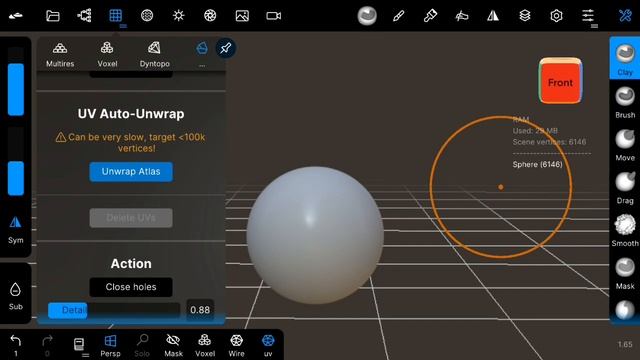This screenshot has height=360, width=640.
Task: Open the Misc topology tab icon
Action: point(202,49)
